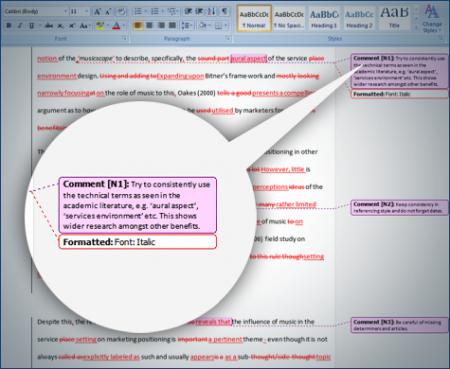Toggle Bold formatting in the Font group

point(9,26)
